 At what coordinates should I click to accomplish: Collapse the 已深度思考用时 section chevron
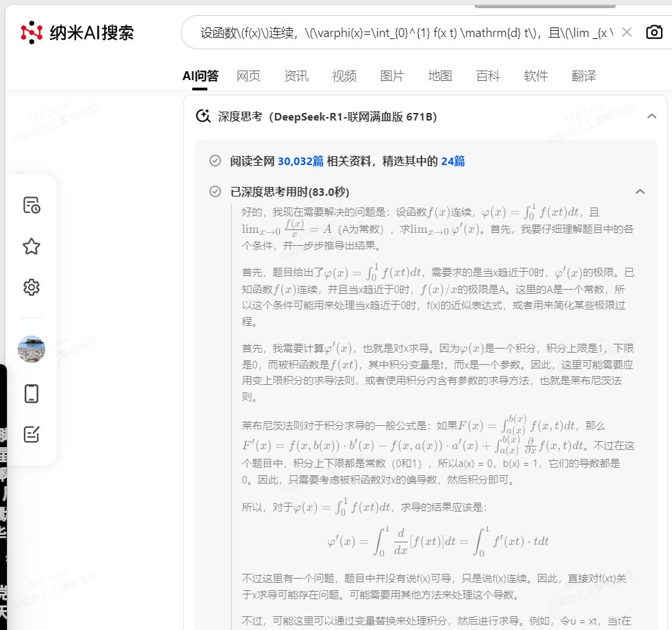coord(640,192)
